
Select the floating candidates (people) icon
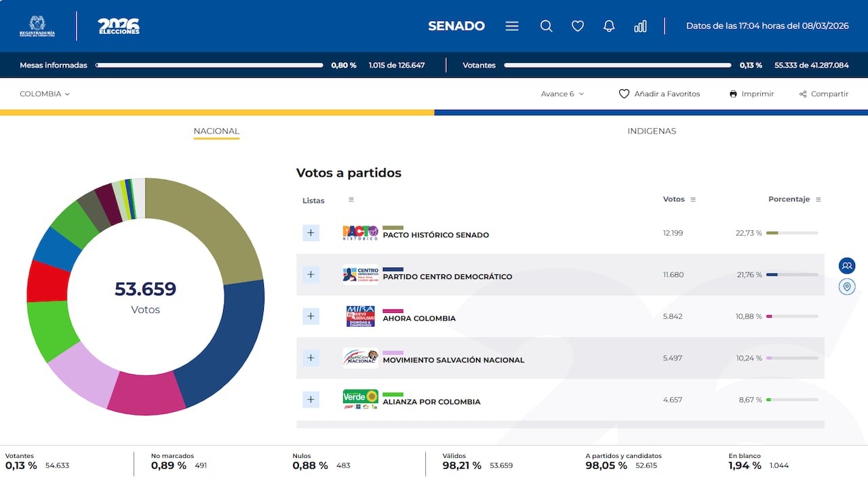click(846, 266)
